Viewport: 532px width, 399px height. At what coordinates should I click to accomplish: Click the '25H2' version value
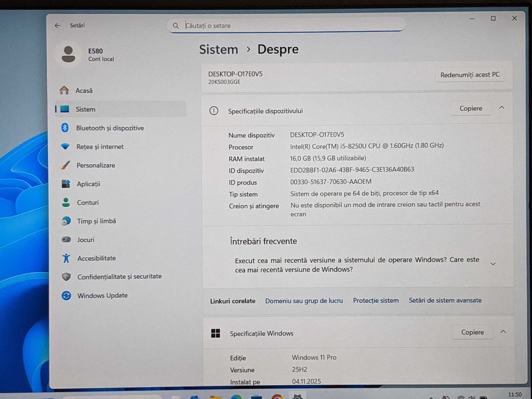pos(299,369)
